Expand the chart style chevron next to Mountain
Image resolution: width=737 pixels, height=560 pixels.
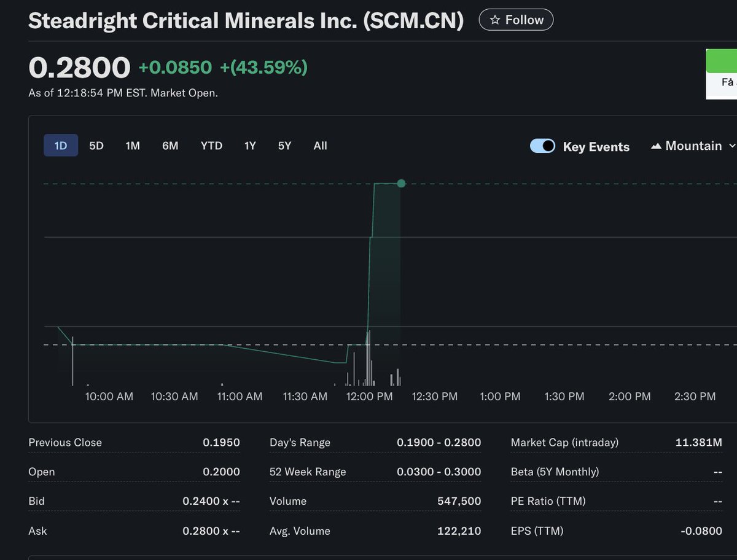click(732, 146)
